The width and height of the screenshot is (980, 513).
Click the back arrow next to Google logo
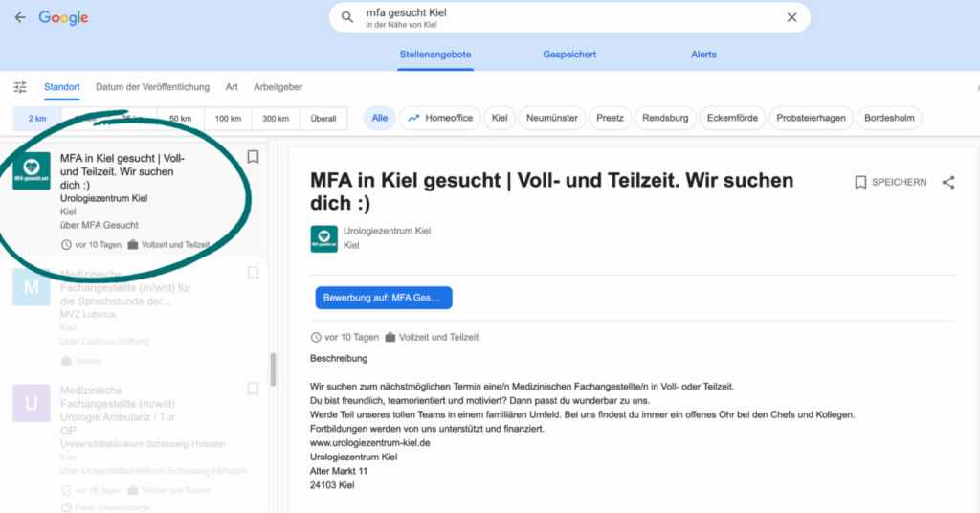coord(20,18)
